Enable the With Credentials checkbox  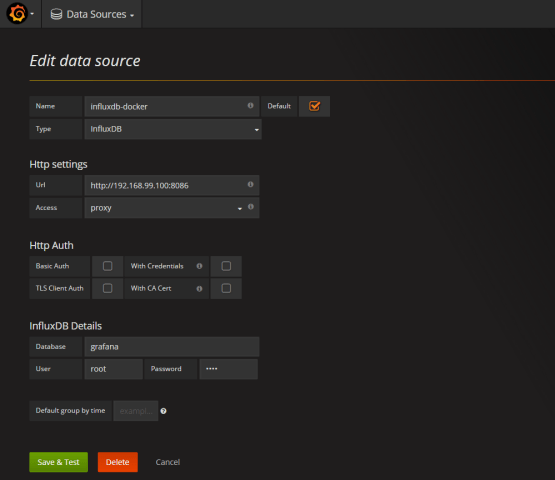pos(226,266)
